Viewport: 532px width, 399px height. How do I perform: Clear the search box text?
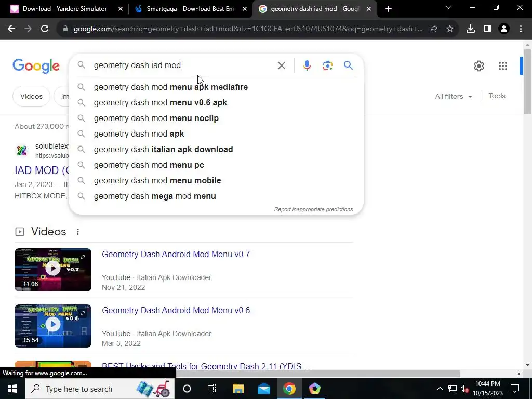pos(281,65)
